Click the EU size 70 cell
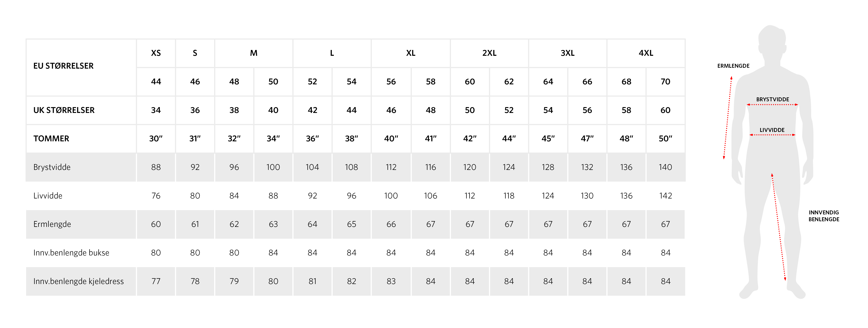 (665, 82)
